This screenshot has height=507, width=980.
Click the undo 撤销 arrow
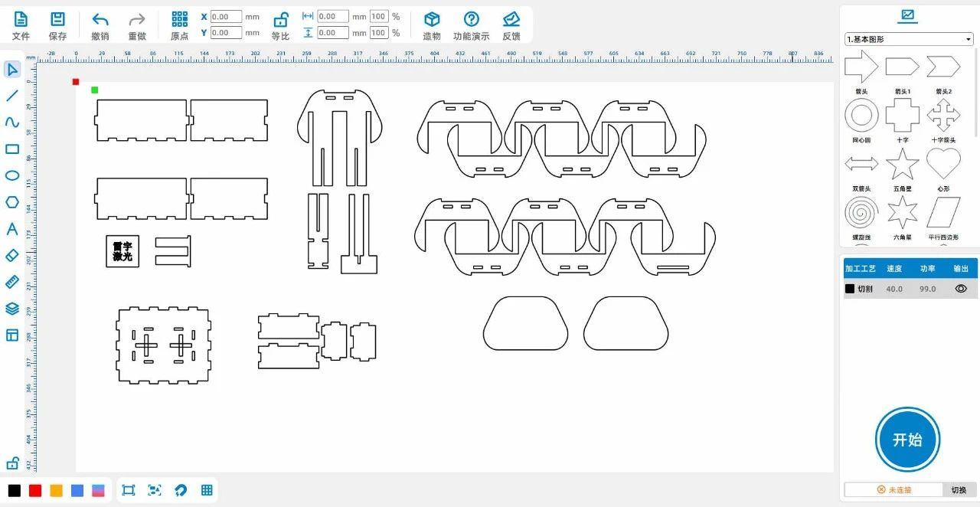coord(100,20)
